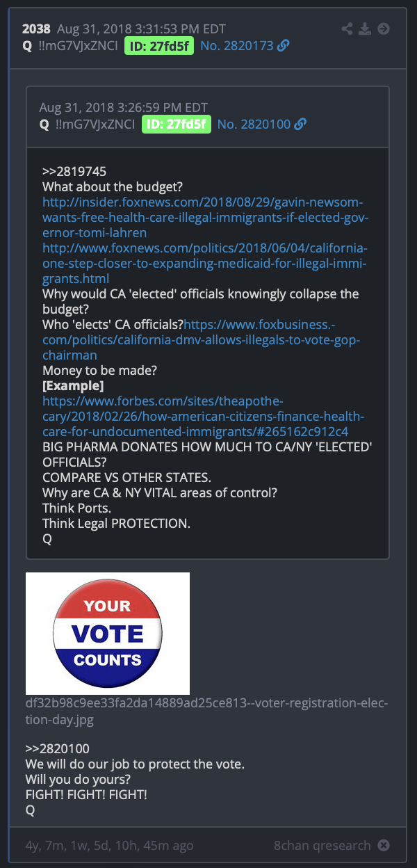Screen dimensions: 417x868
Task: Click the x icon next to 8chan qresearch
Action: click(x=384, y=846)
